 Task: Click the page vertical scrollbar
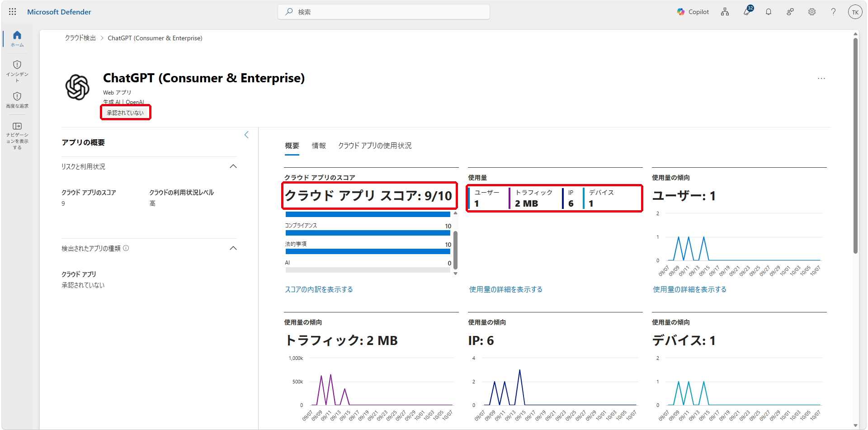pos(855,146)
